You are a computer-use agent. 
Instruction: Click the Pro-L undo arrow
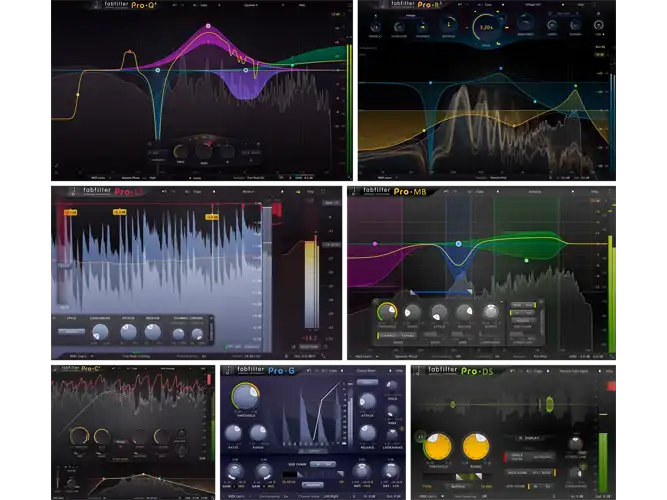[164, 191]
